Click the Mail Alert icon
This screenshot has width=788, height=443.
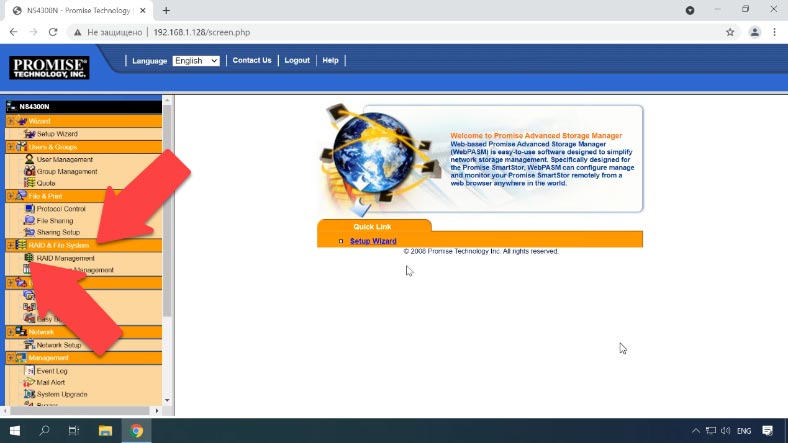(x=29, y=382)
